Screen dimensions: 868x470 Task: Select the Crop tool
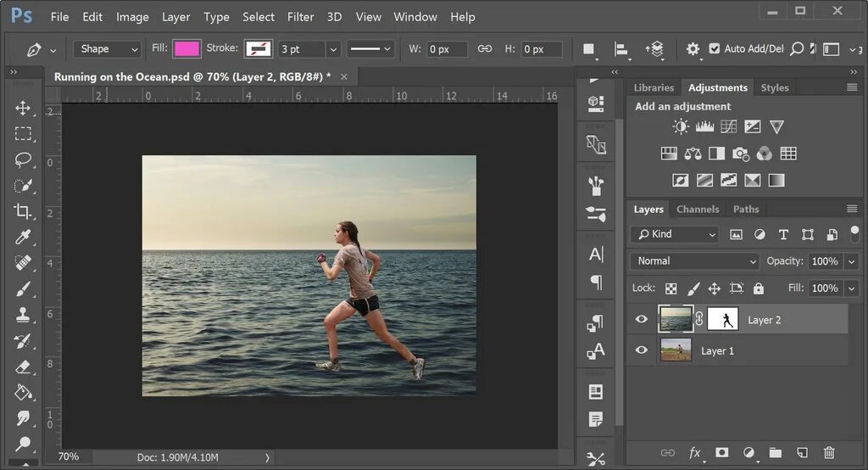pyautogui.click(x=23, y=211)
